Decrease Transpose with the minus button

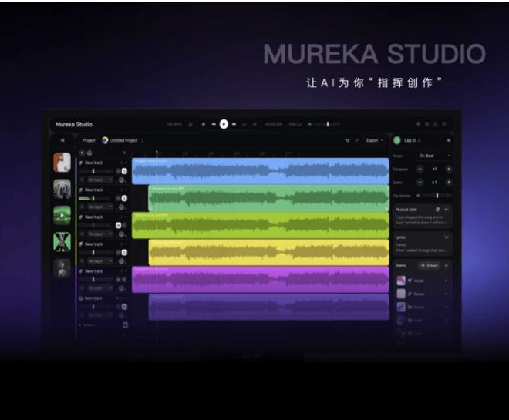[x=420, y=169]
